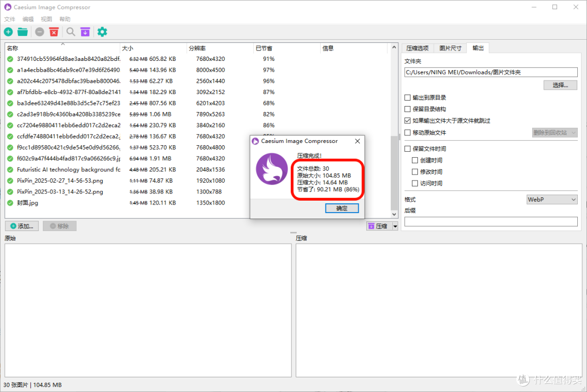Viewport: 587px width, 392px height.
Task: Uncheck 如果输出文件大于源文件就跳过
Action: click(x=408, y=121)
